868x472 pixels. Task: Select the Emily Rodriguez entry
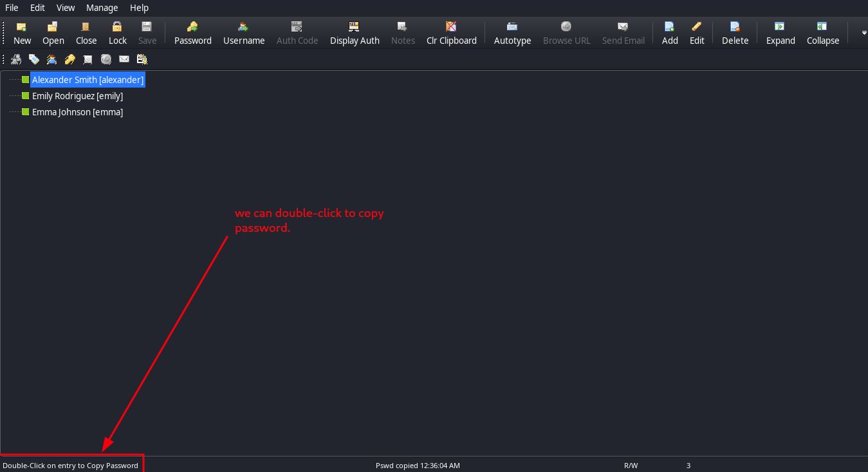(77, 96)
